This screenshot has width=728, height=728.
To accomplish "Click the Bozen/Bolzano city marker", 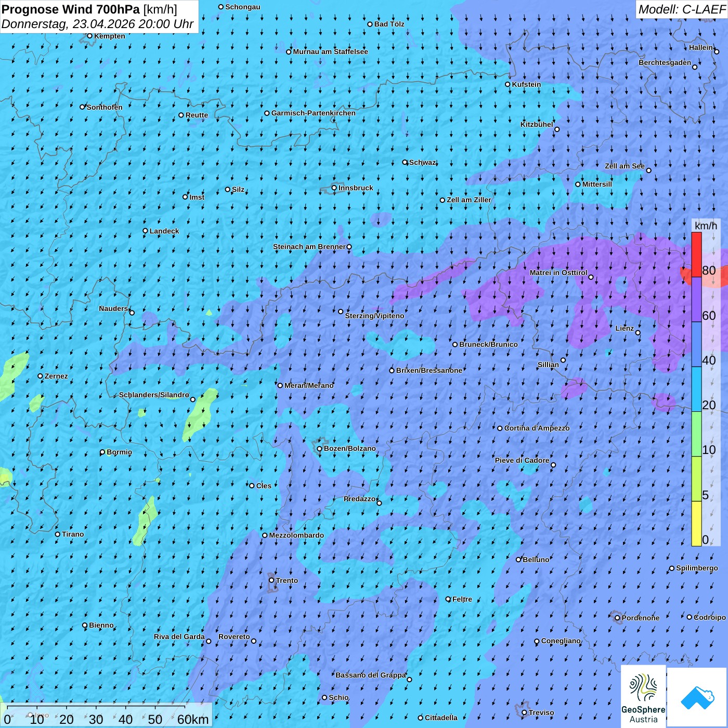I will click(x=319, y=449).
